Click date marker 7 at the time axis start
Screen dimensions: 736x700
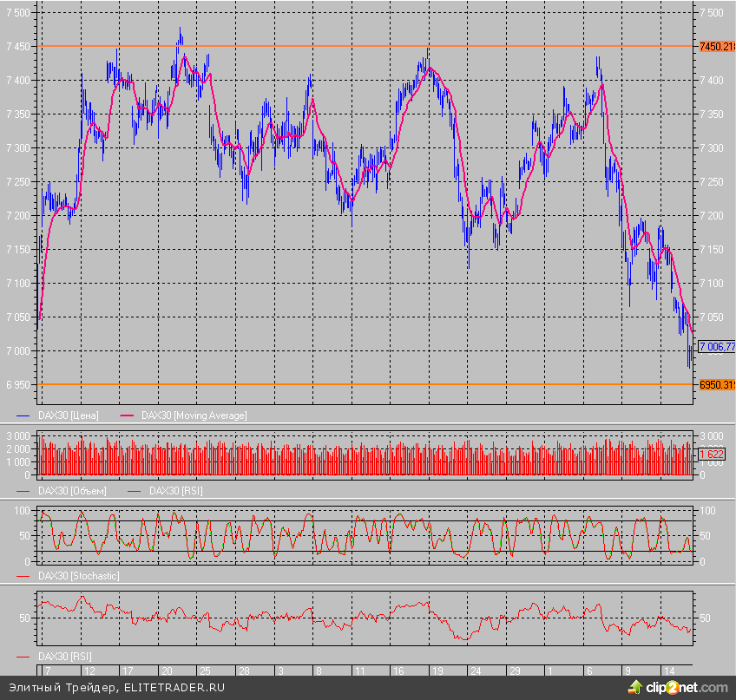coord(46,671)
